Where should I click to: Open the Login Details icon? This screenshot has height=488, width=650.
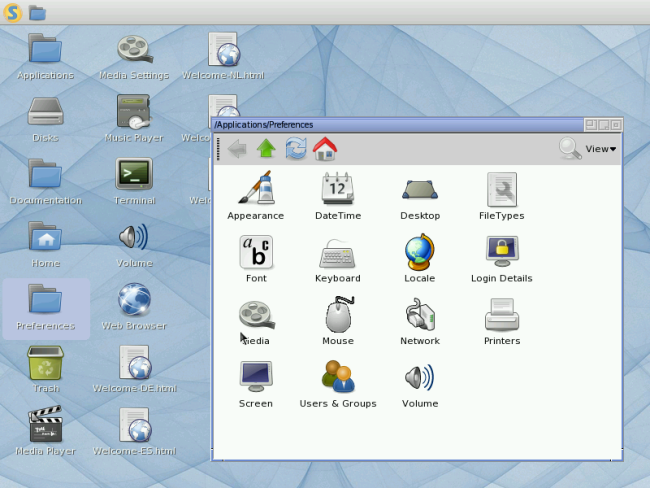[x=502, y=252]
